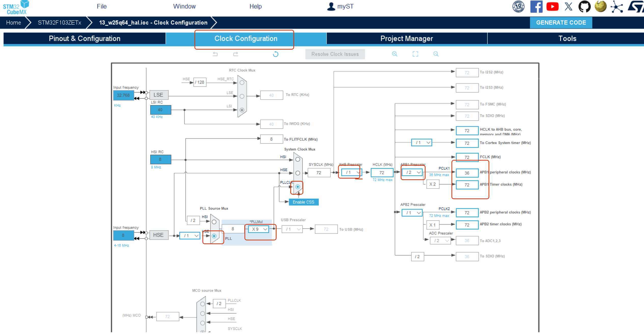Open the PLLMul X 9 dropdown

pyautogui.click(x=259, y=229)
